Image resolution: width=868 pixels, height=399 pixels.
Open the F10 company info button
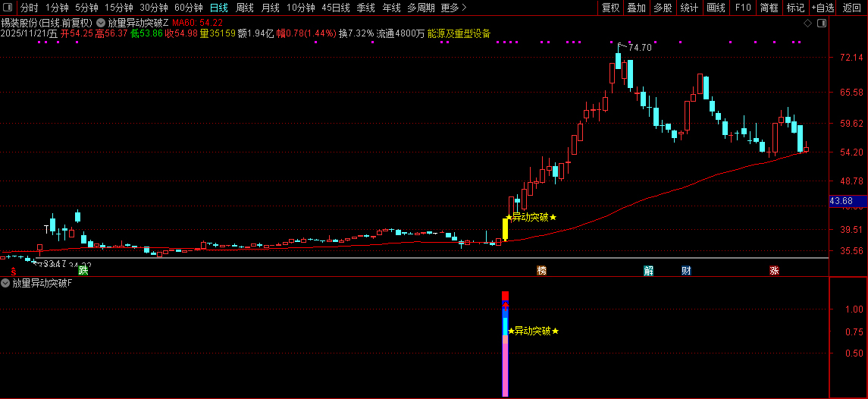(743, 8)
